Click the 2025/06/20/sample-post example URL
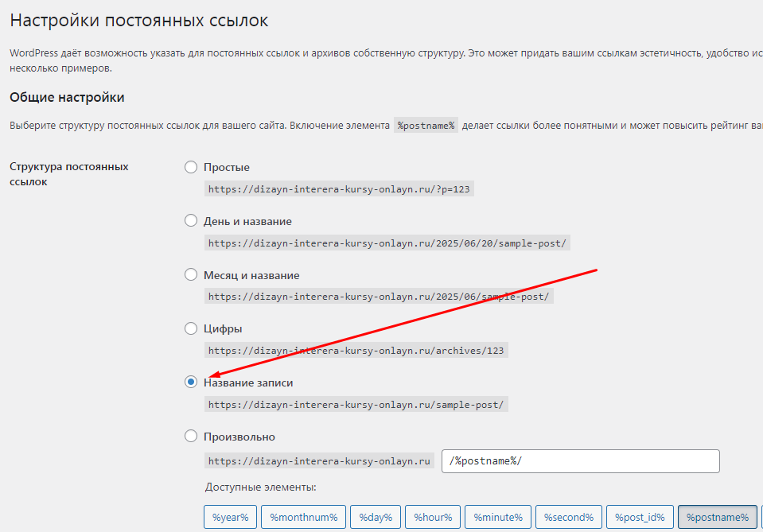The width and height of the screenshot is (763, 532). point(387,243)
